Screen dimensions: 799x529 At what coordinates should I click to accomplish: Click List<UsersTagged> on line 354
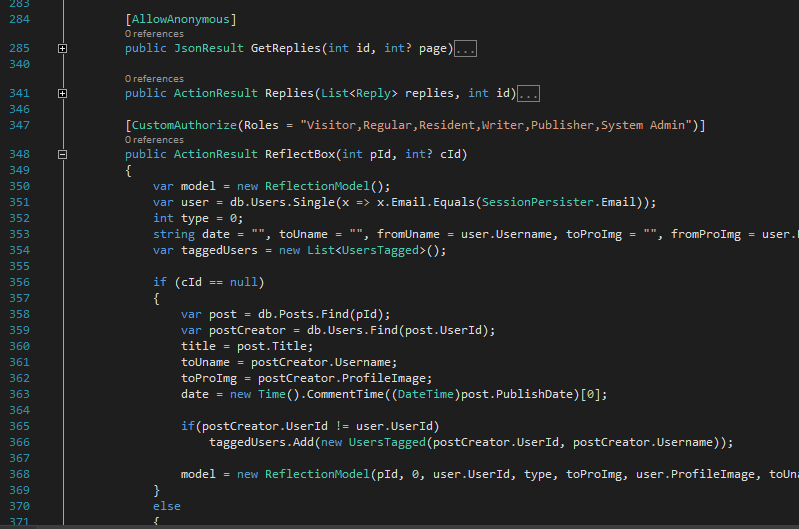point(366,251)
